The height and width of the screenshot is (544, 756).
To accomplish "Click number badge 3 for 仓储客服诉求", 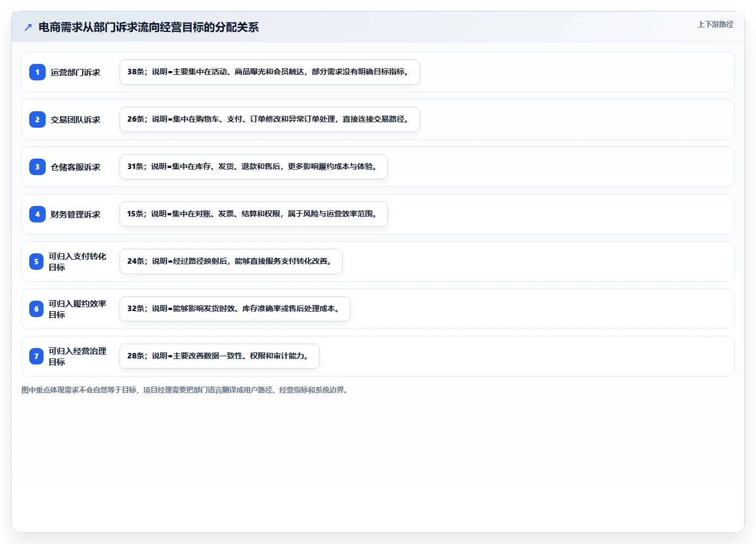I will coord(37,167).
